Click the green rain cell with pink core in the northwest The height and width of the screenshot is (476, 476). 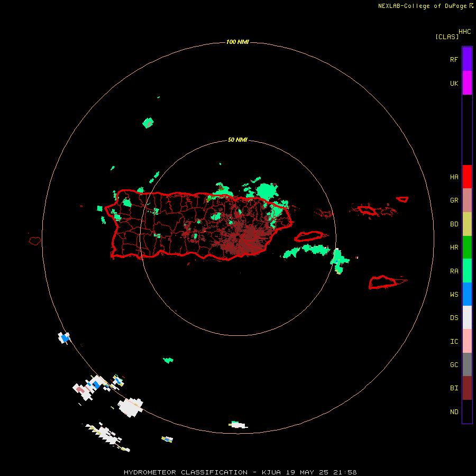pyautogui.click(x=148, y=123)
